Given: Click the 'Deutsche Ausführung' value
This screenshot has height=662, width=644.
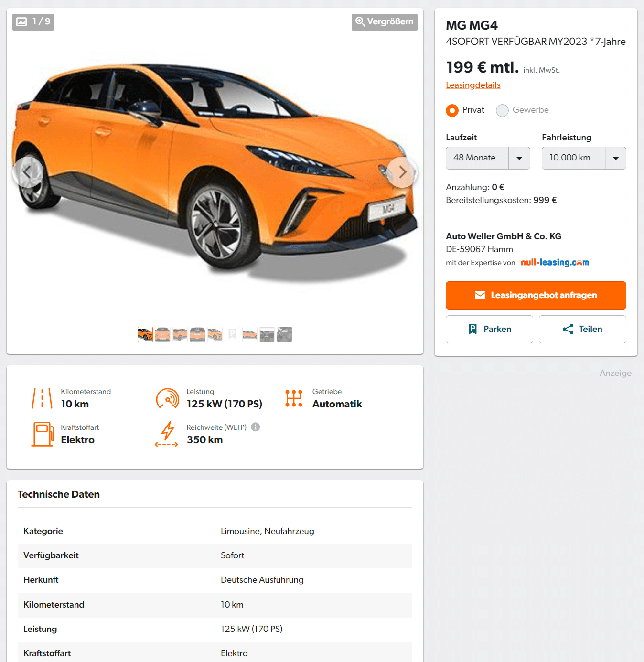Looking at the screenshot, I should [262, 580].
